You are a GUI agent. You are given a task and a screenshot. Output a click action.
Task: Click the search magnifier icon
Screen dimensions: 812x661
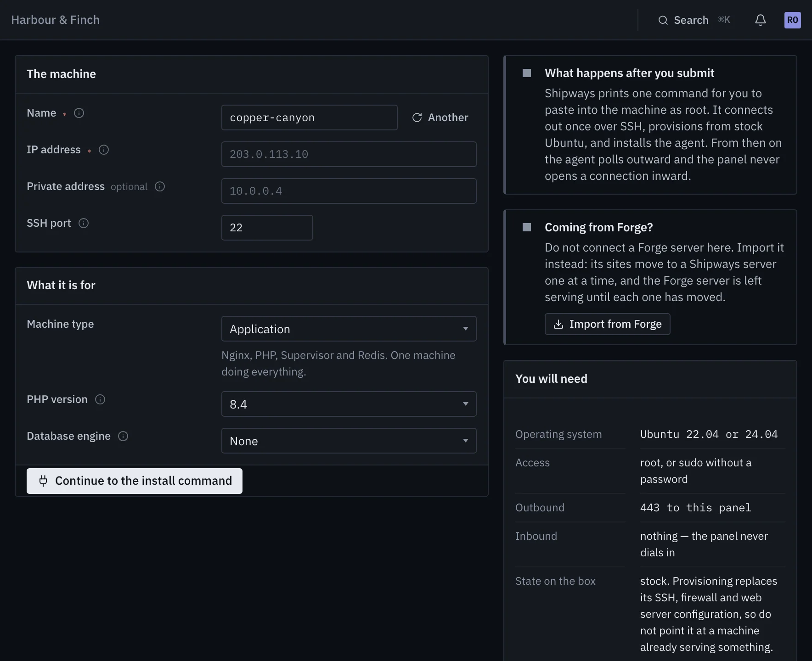tap(663, 20)
